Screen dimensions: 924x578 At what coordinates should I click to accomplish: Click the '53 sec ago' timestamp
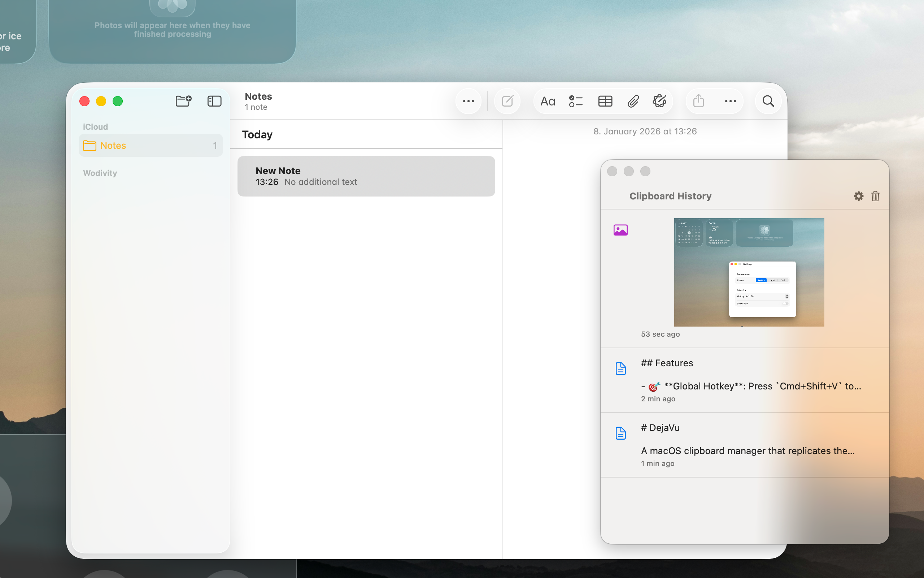[x=660, y=334]
